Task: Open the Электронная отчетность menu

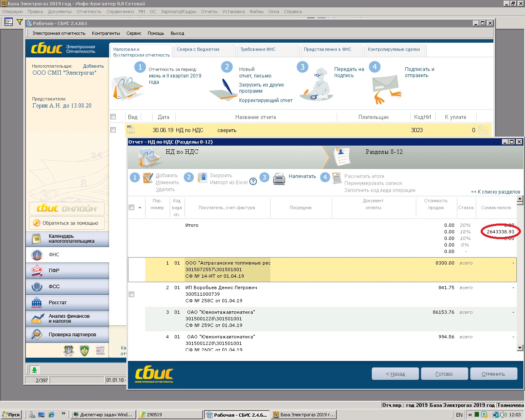Action: point(59,33)
